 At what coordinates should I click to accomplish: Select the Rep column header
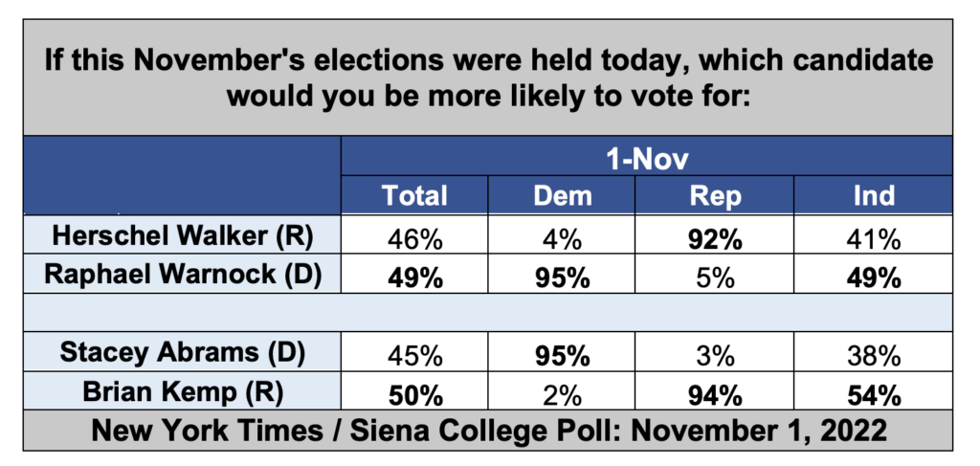(714, 195)
